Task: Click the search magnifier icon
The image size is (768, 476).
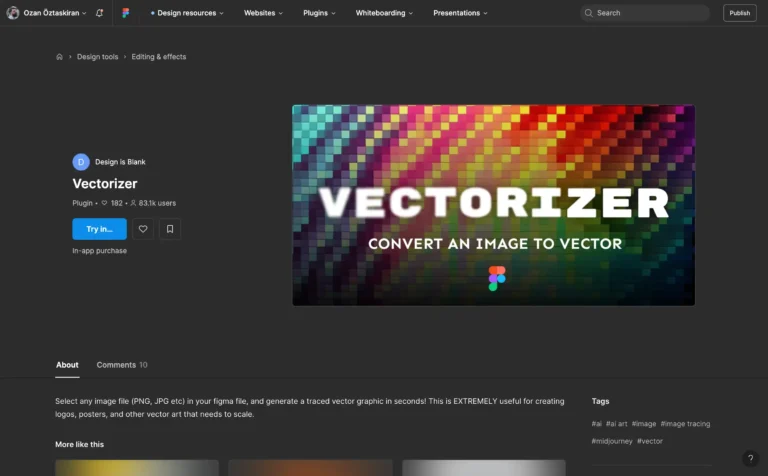Action: 588,13
